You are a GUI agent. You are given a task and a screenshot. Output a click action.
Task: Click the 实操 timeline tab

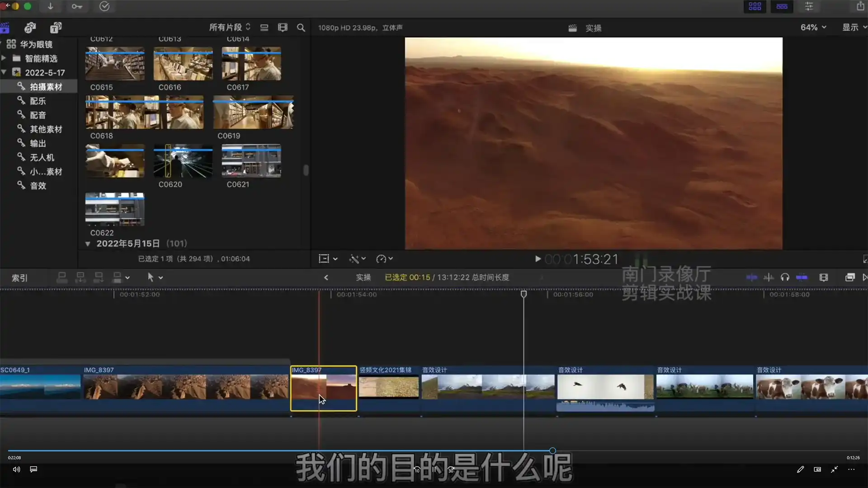363,277
